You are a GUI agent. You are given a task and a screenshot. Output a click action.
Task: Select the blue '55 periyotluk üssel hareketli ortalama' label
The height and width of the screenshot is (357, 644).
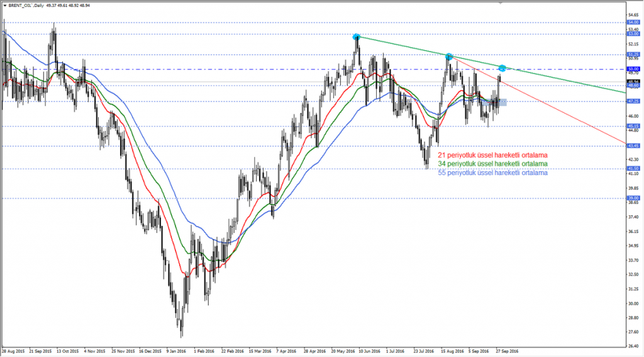(492, 173)
